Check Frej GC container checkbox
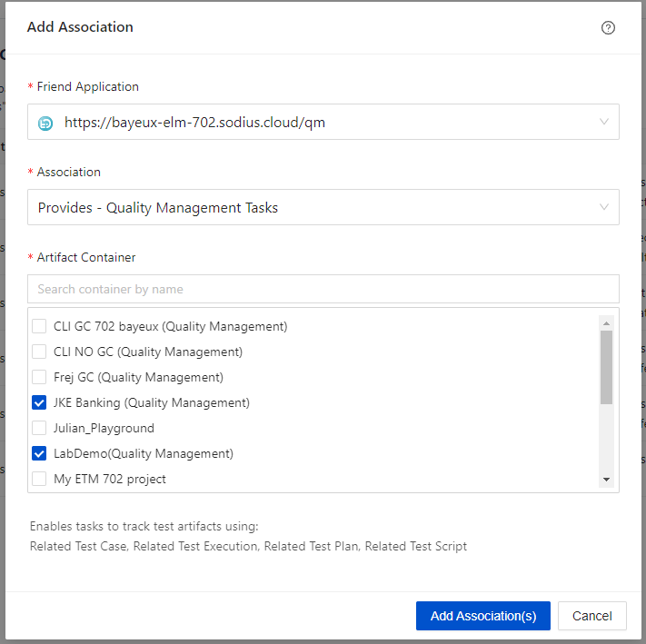This screenshot has height=644, width=646. click(x=39, y=377)
